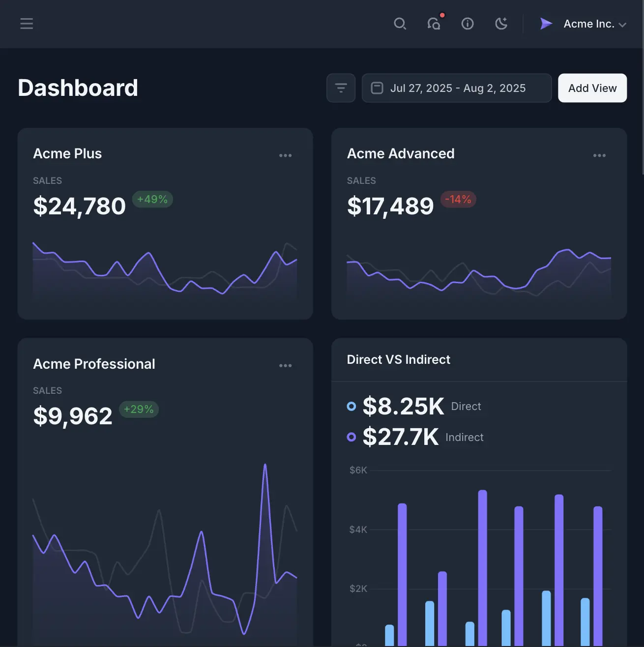This screenshot has height=647, width=644.
Task: Click the Add View button
Action: (592, 88)
